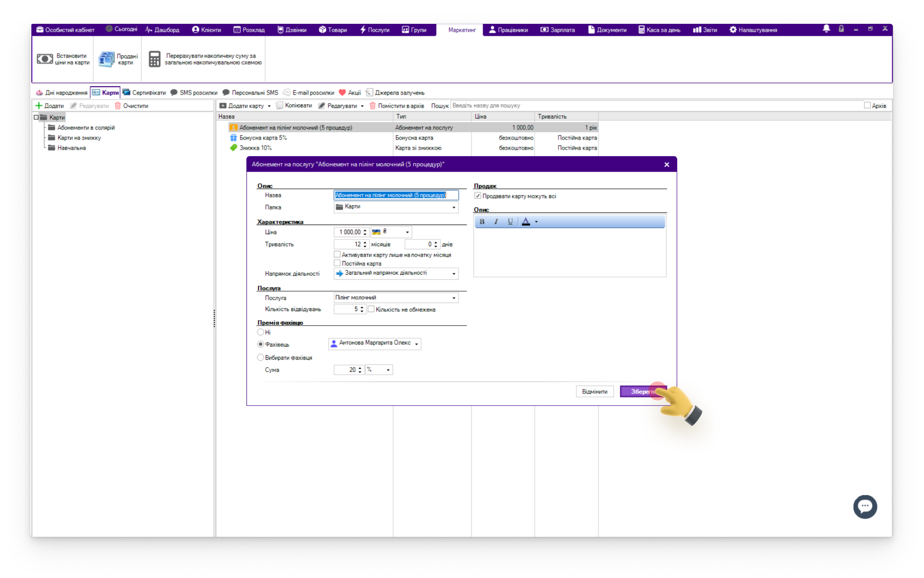
Task: Switch to Дні народження tab
Action: point(61,92)
